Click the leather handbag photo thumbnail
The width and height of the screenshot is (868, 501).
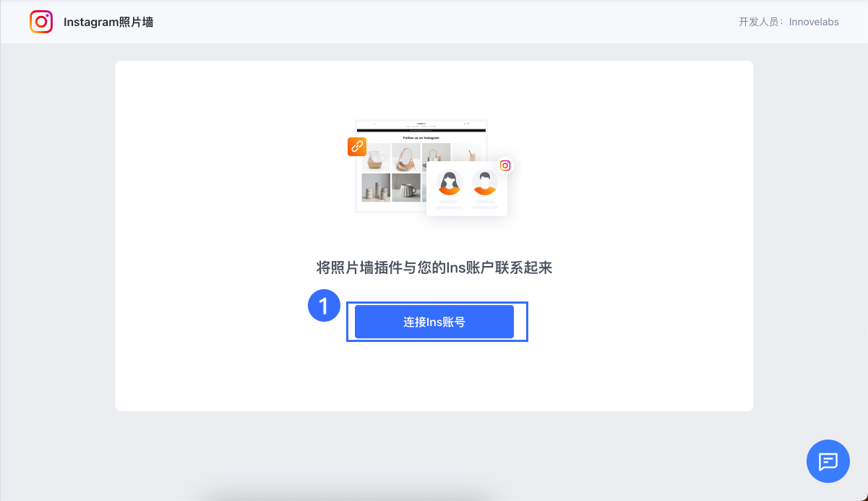[406, 157]
